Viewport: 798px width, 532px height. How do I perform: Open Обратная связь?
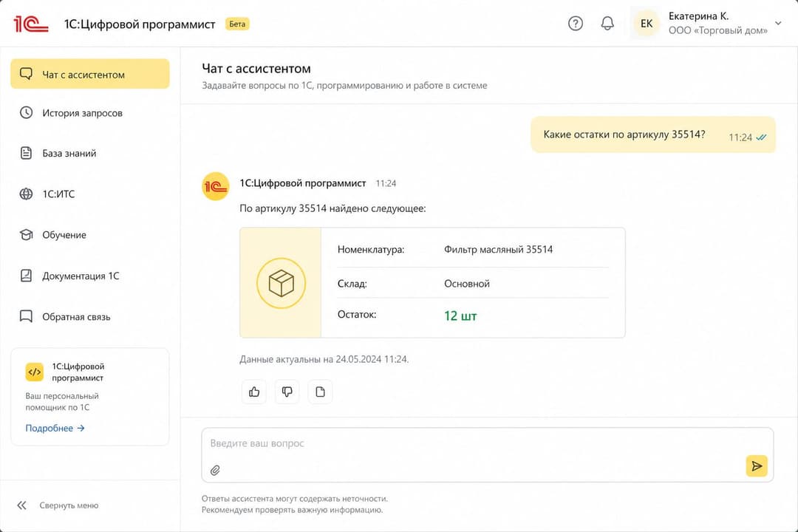(x=90, y=317)
